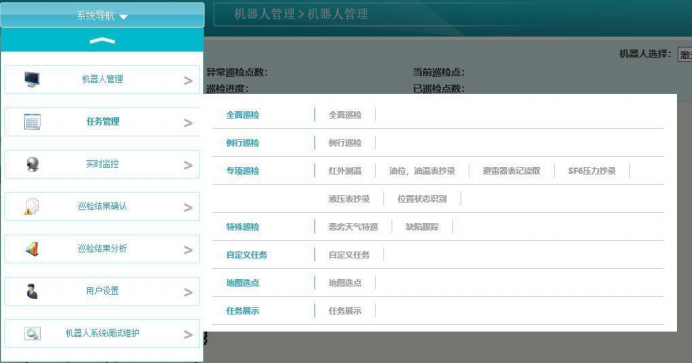The image size is (692, 364).
Task: Click the monitor icon for 机器人管理
Action: (x=32, y=80)
